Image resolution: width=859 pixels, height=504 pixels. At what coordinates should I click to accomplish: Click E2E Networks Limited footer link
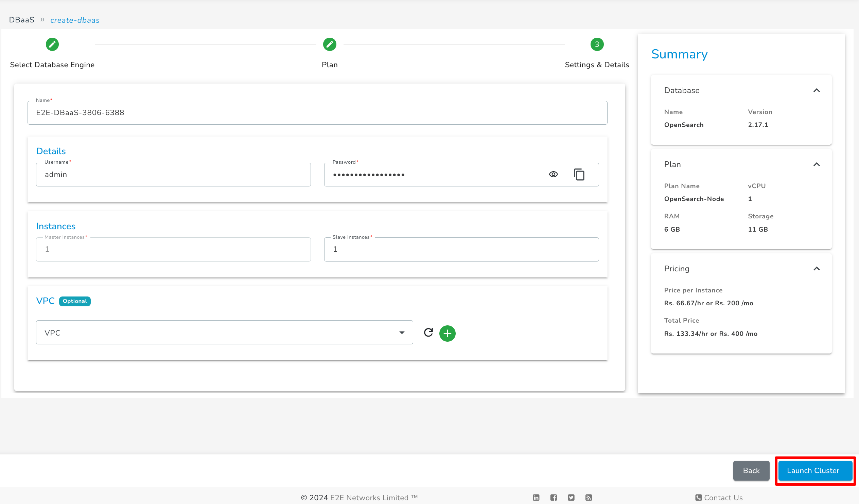tap(374, 498)
